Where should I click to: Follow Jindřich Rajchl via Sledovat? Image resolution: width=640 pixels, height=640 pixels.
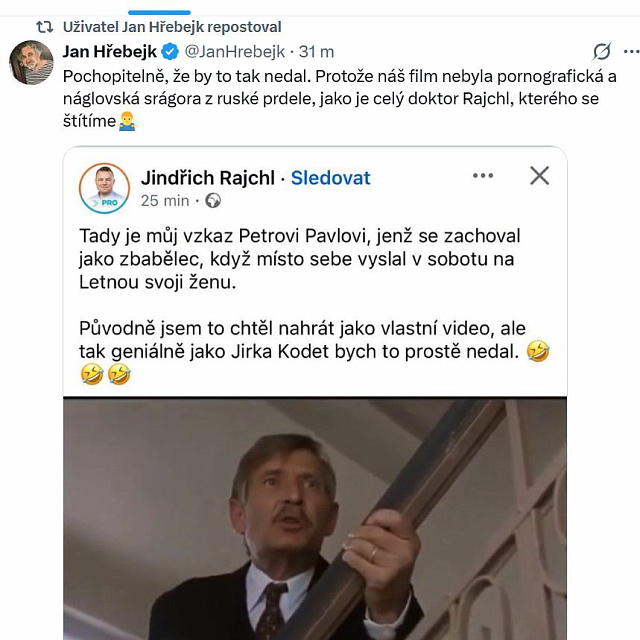pos(330,178)
